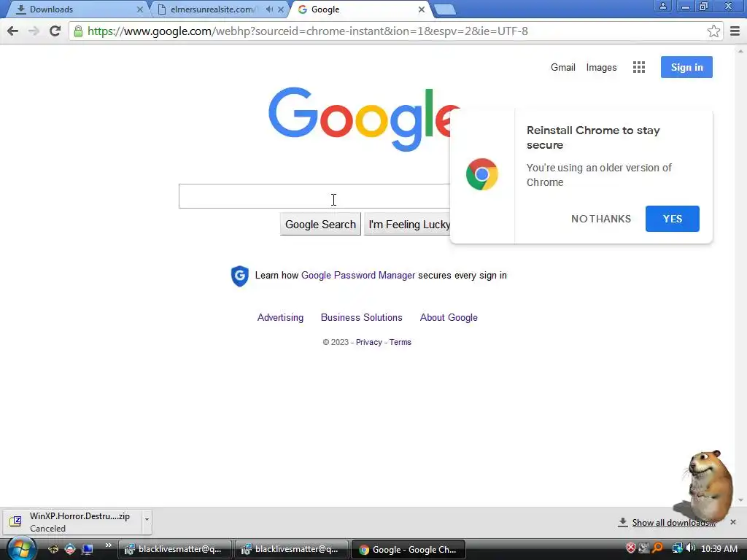Click the red shield security tray icon
This screenshot has height=560, width=747.
tap(631, 548)
